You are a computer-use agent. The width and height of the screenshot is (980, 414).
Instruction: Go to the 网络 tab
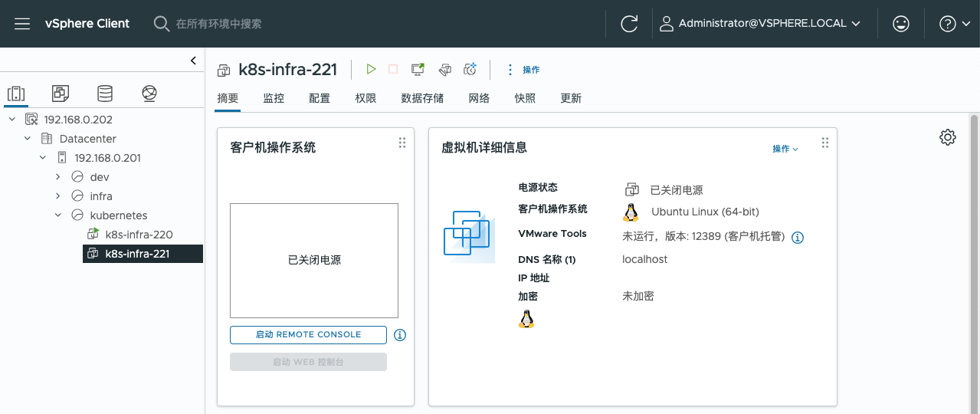[479, 98]
